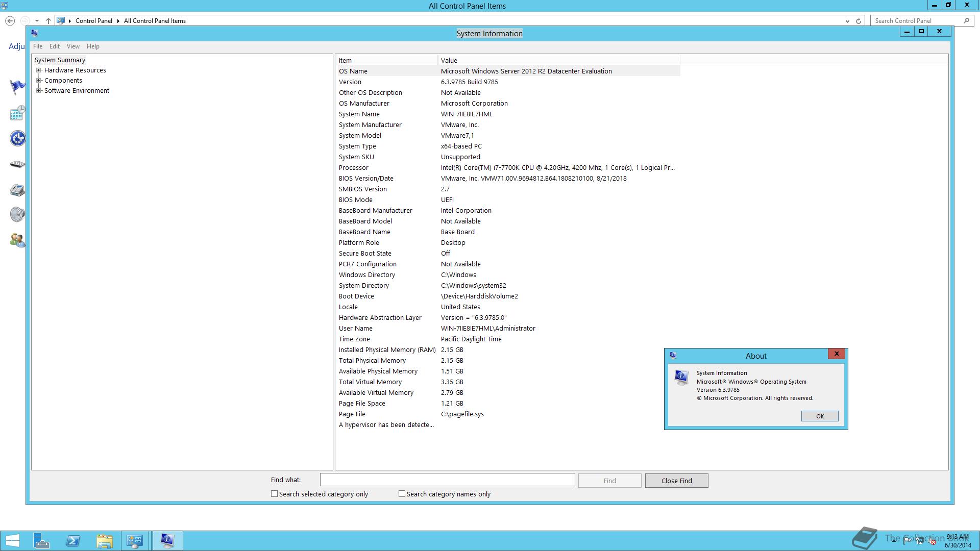980x551 pixels.
Task: Click OK in the About dialog
Action: click(820, 416)
